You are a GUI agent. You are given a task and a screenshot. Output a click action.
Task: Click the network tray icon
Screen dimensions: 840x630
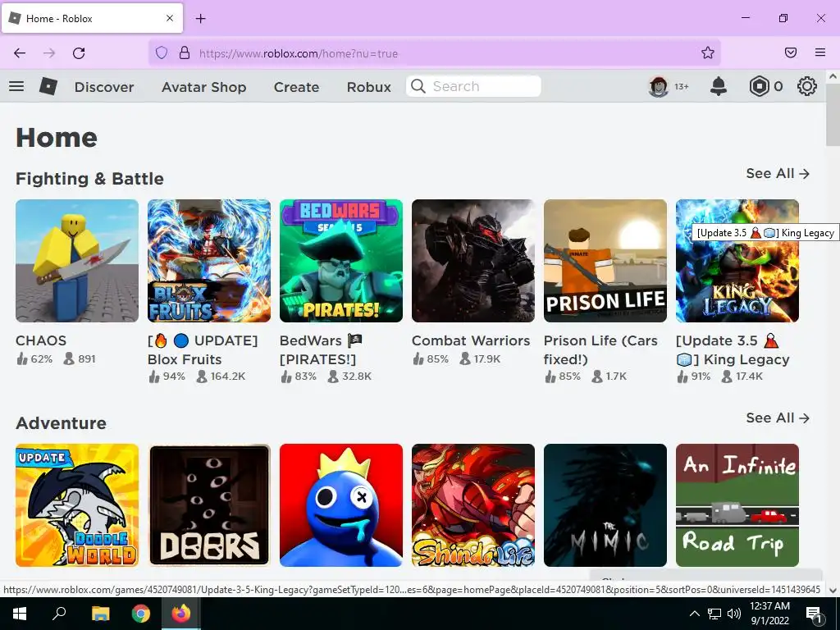coord(714,614)
